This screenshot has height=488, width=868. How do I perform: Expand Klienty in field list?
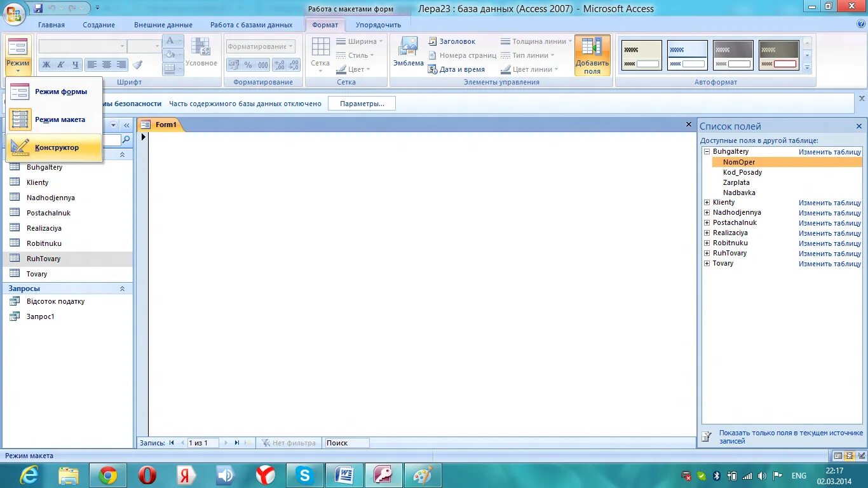click(707, 203)
